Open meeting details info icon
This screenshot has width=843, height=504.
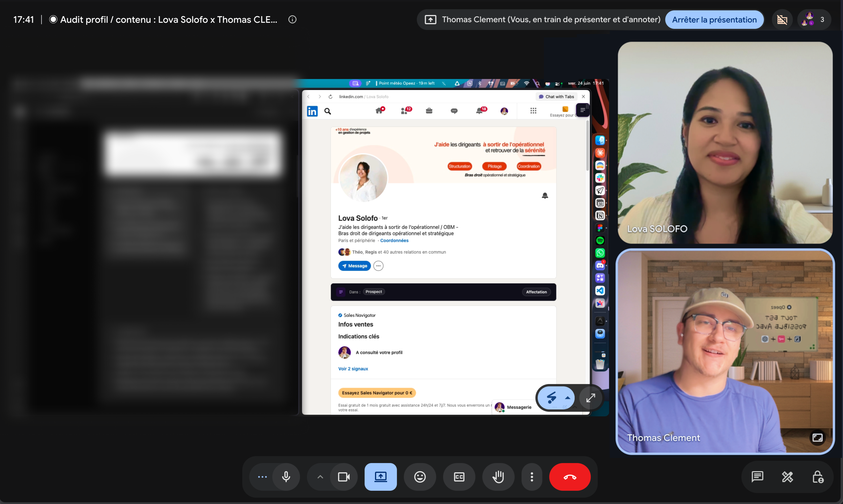pyautogui.click(x=292, y=19)
